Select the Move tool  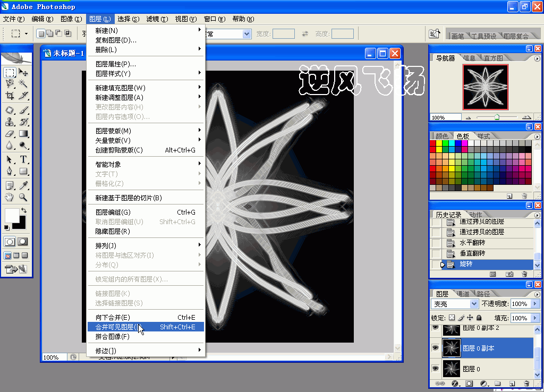coord(23,72)
